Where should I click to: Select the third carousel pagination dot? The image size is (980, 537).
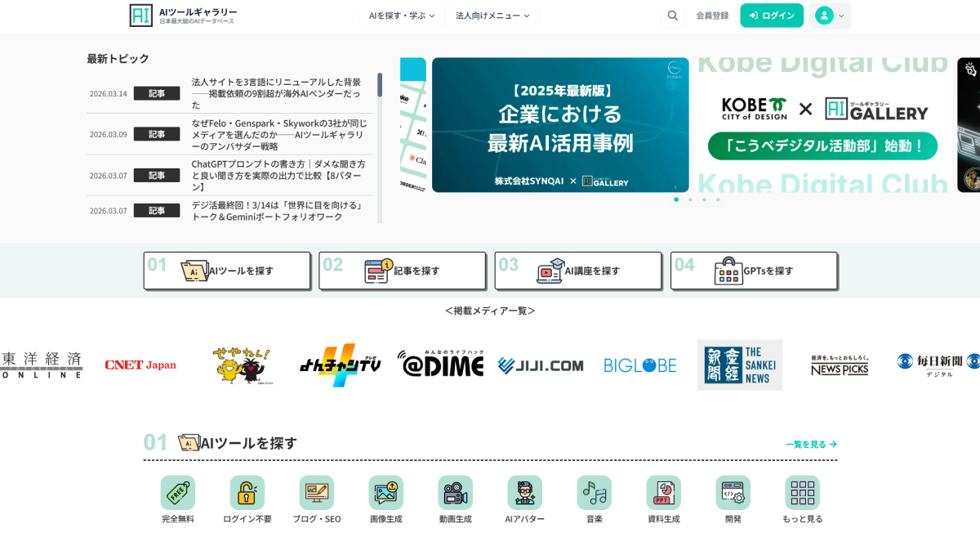point(704,199)
